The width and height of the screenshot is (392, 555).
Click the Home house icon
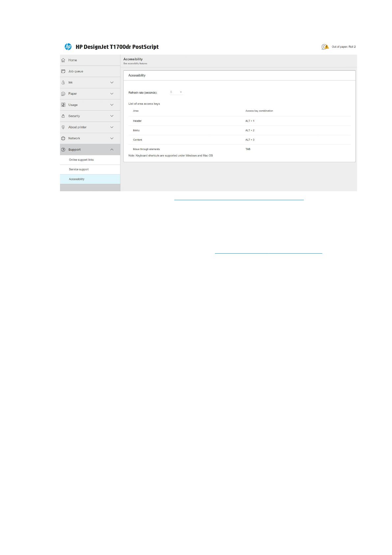pos(63,60)
